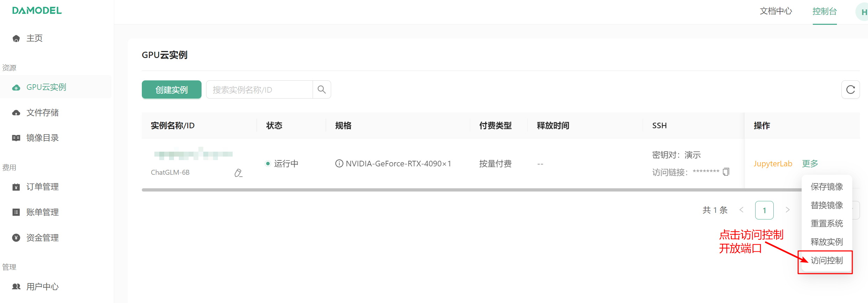Click the 访问链接 masked text
Screen dimensions: 868x303
(686, 172)
